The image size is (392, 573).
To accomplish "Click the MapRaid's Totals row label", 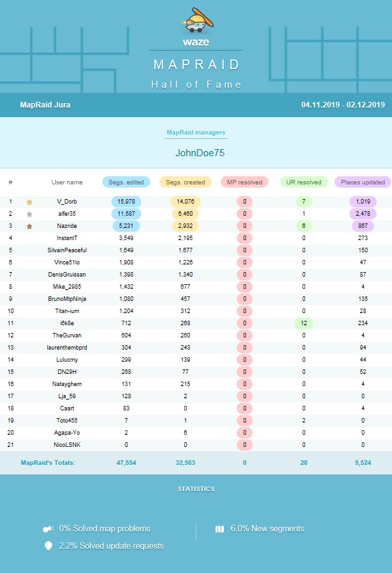I will click(x=48, y=462).
